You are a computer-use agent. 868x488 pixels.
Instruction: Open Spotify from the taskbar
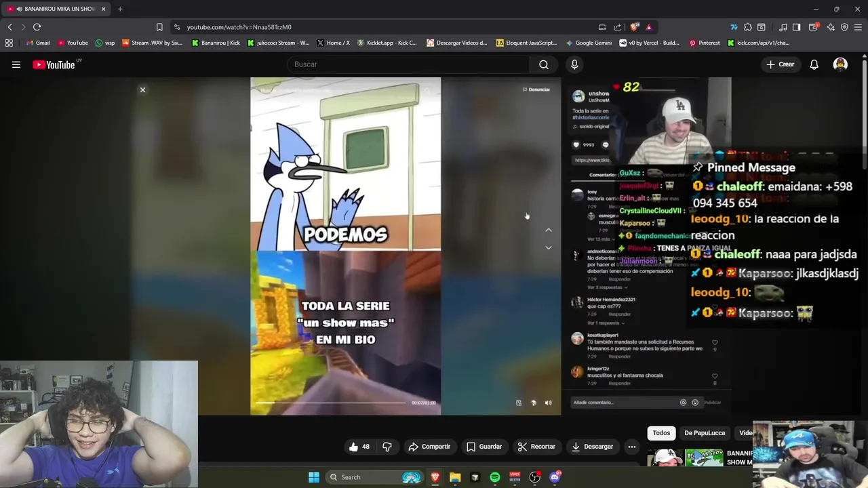click(x=495, y=477)
